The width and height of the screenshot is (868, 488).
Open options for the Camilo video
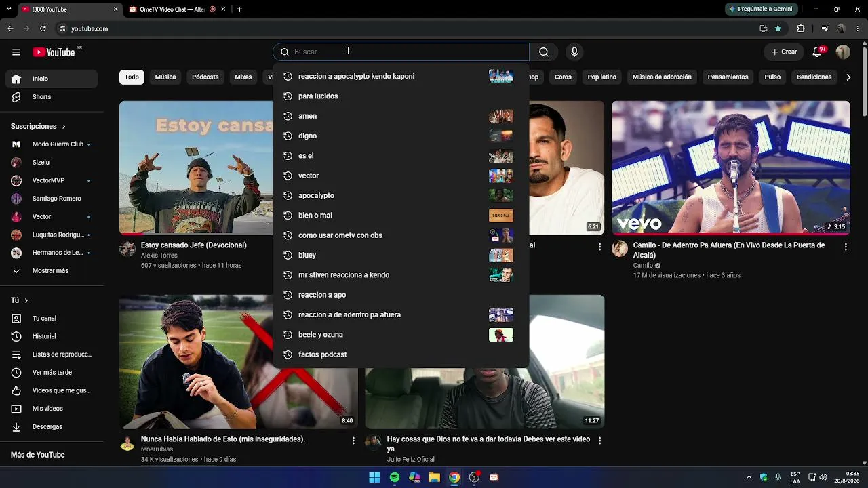[846, 247]
